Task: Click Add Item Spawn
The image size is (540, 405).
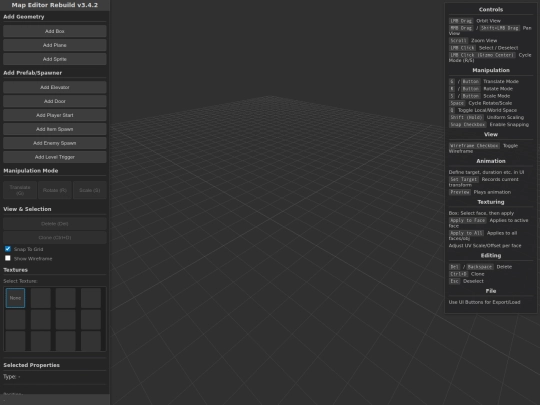Action: (55, 129)
